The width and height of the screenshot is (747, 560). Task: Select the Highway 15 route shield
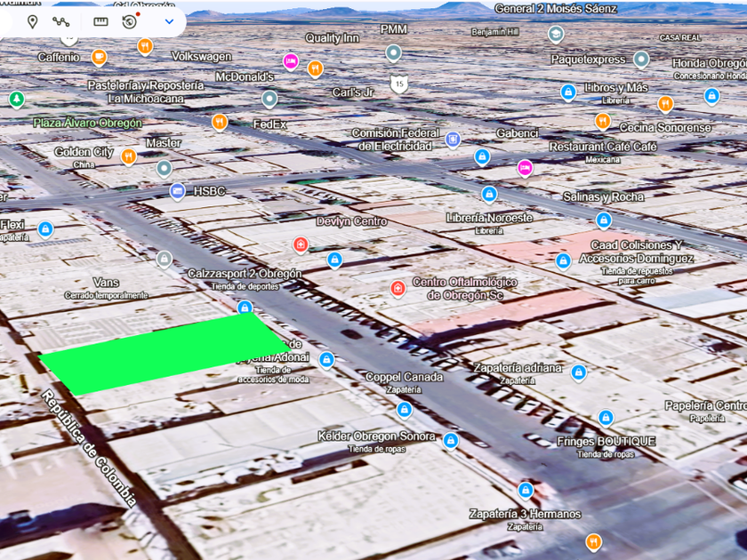(399, 84)
